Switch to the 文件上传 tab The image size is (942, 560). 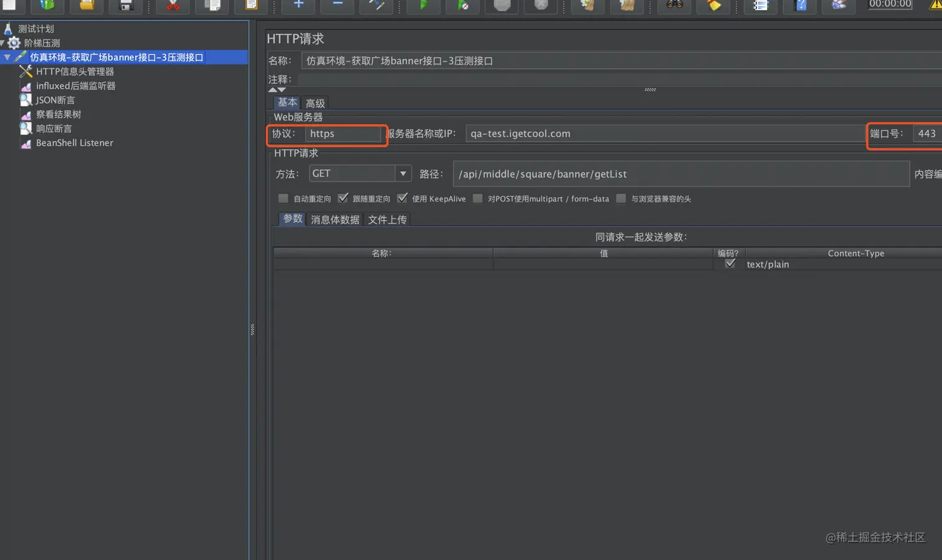387,220
